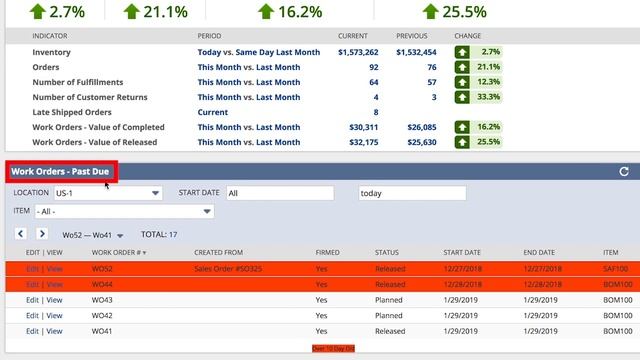Open Sales Order #SO325 link
This screenshot has height=360, width=640.
coord(228,269)
